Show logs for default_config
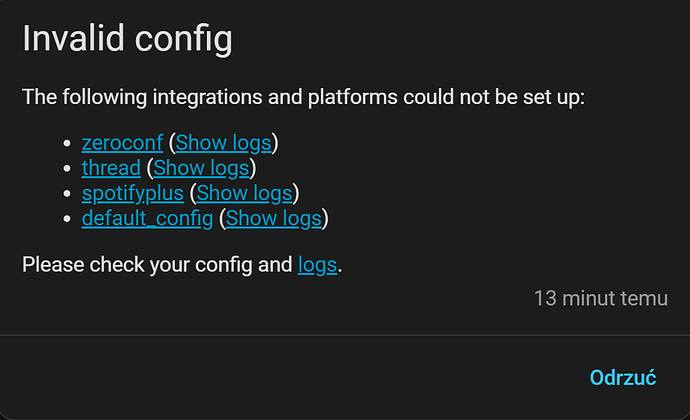Image resolution: width=690 pixels, height=420 pixels. click(274, 218)
